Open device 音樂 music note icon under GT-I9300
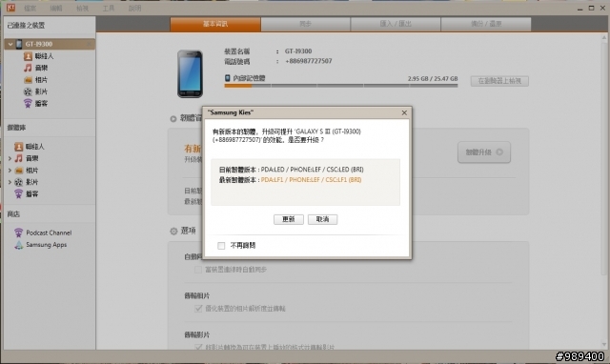610x364 pixels. click(x=28, y=68)
